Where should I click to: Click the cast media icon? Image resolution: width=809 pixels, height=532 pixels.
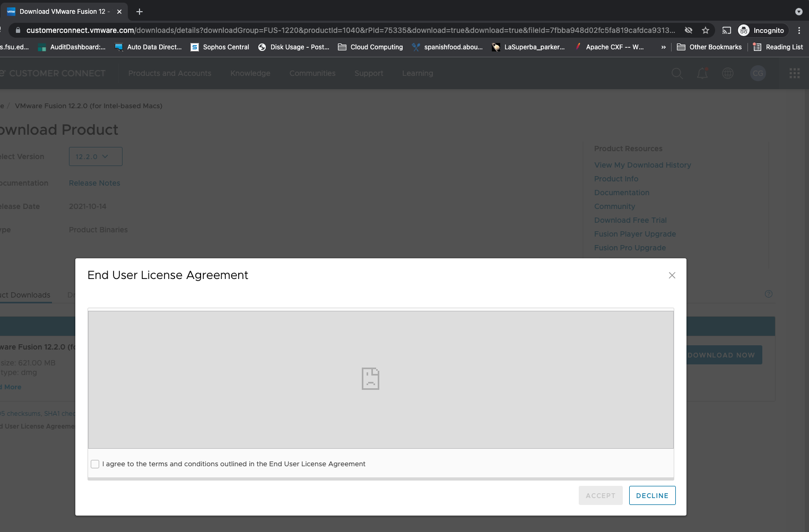pyautogui.click(x=727, y=30)
